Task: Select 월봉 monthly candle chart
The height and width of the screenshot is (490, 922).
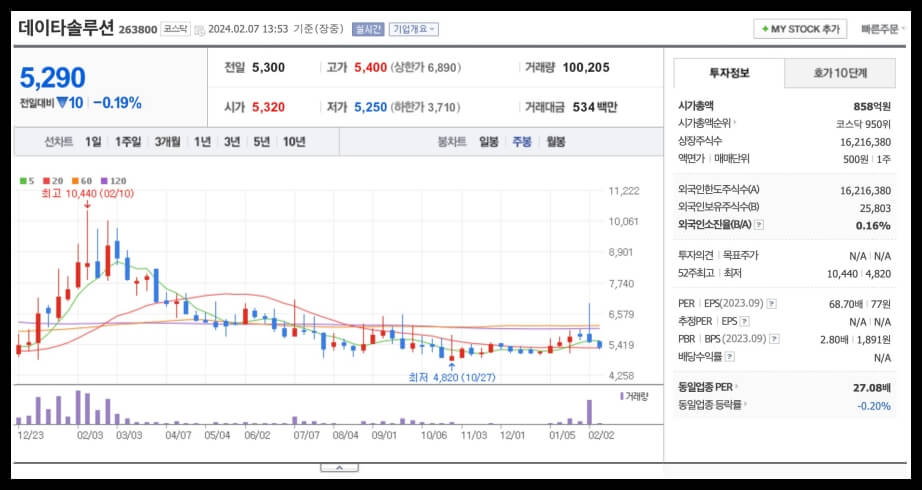Action: point(556,142)
